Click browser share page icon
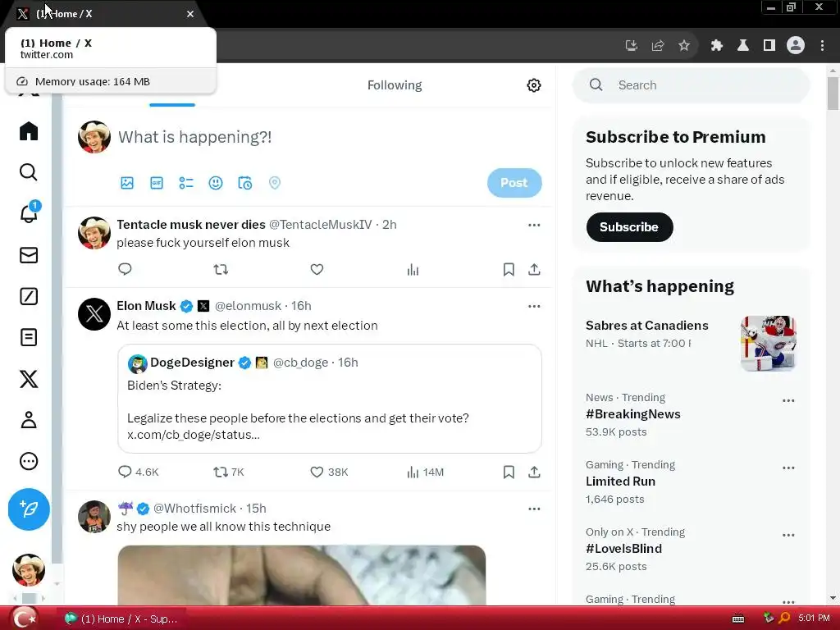The image size is (840, 630). click(x=657, y=46)
